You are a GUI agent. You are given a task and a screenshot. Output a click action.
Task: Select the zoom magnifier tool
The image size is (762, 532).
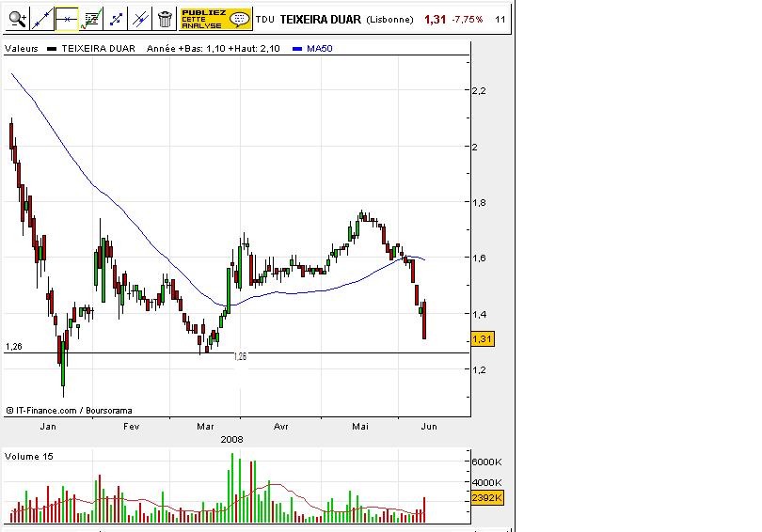click(18, 20)
